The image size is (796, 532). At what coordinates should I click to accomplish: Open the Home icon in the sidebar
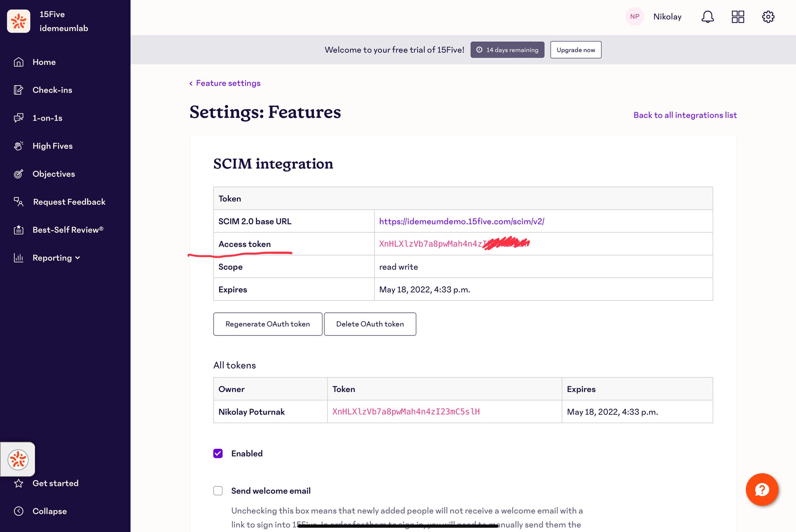click(x=19, y=62)
